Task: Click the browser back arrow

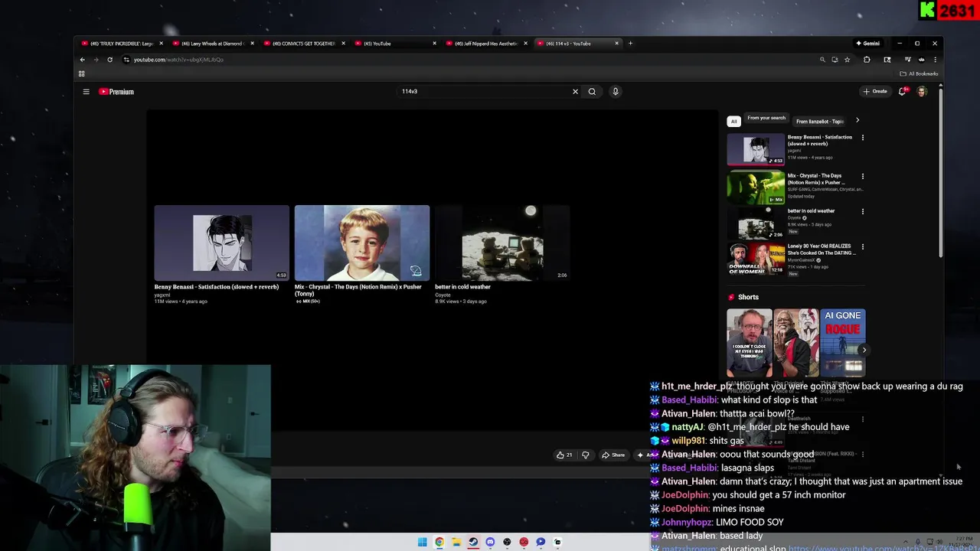Action: coord(83,60)
